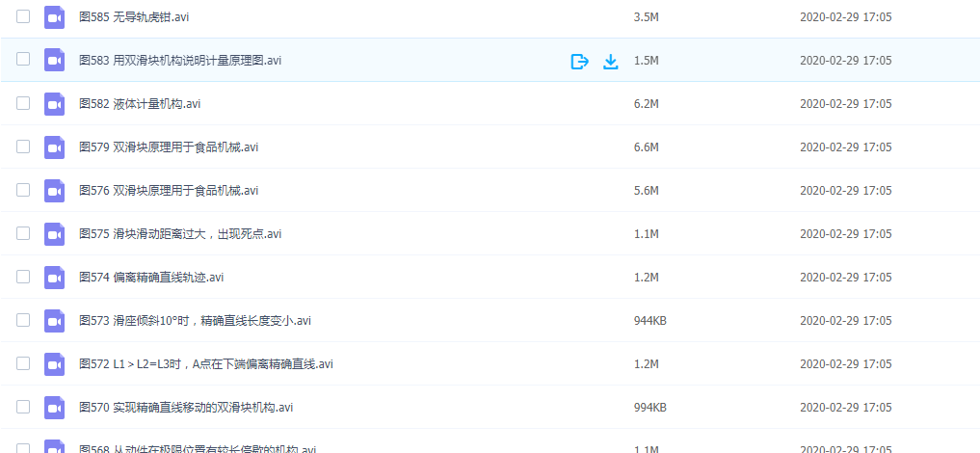The width and height of the screenshot is (980, 453).
Task: Open 图570 实现精确直线移动的双滑块机构.avi
Action: [186, 408]
